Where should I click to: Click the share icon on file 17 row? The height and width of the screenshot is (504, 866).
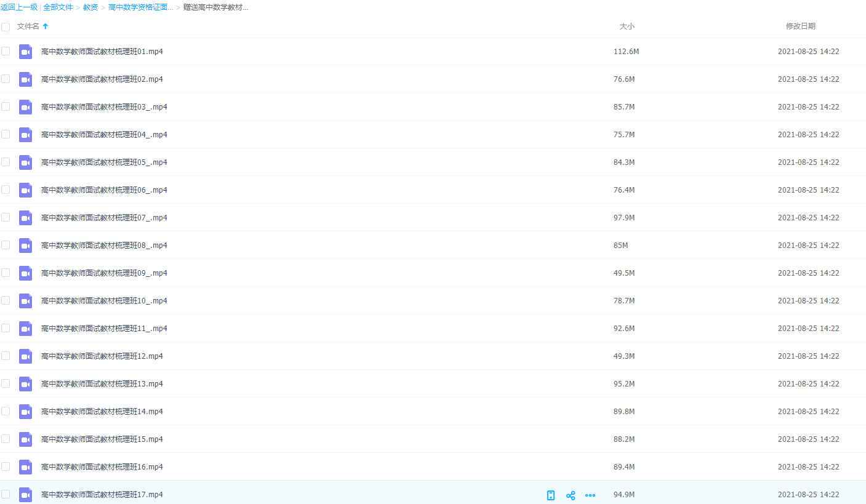tap(571, 495)
